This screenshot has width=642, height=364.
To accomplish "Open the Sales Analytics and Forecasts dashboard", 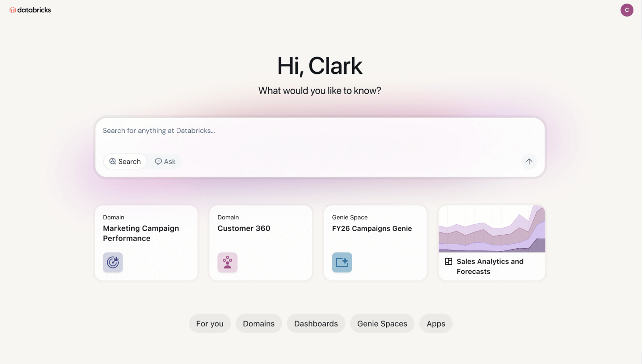I will tap(492, 243).
